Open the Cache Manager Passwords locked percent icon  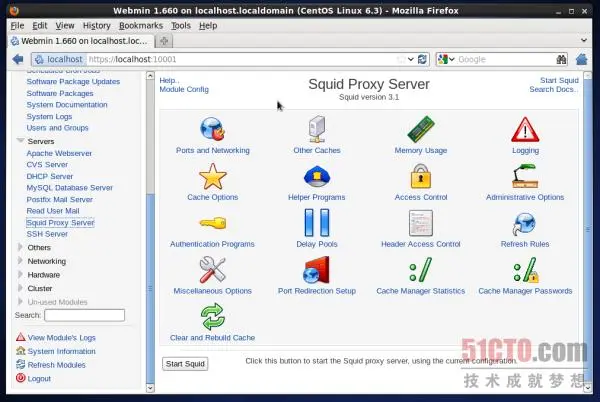pyautogui.click(x=525, y=270)
